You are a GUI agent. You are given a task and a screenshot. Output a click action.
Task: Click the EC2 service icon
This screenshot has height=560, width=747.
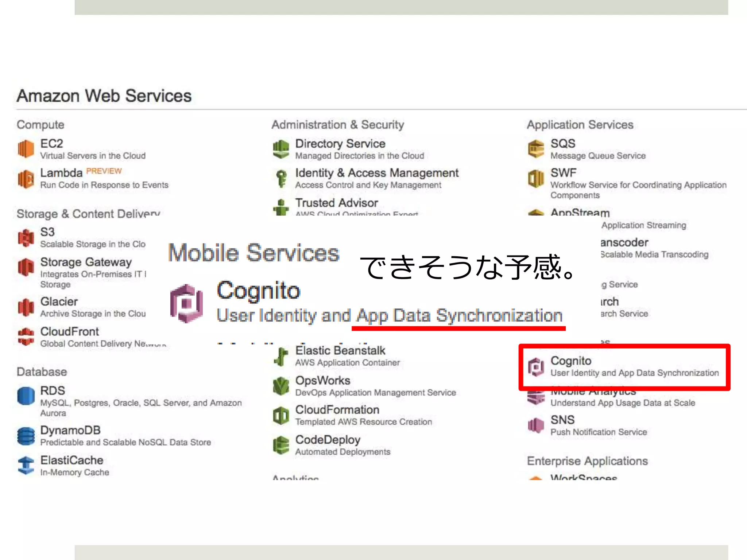[26, 149]
